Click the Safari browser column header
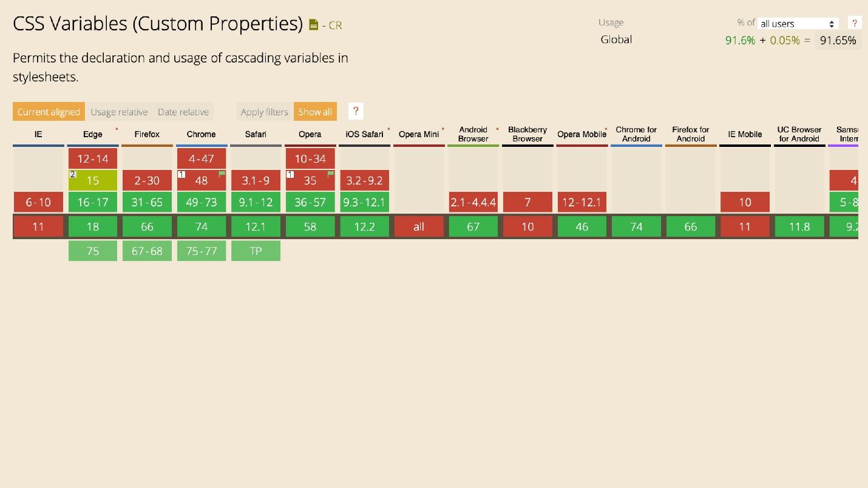 coord(256,134)
